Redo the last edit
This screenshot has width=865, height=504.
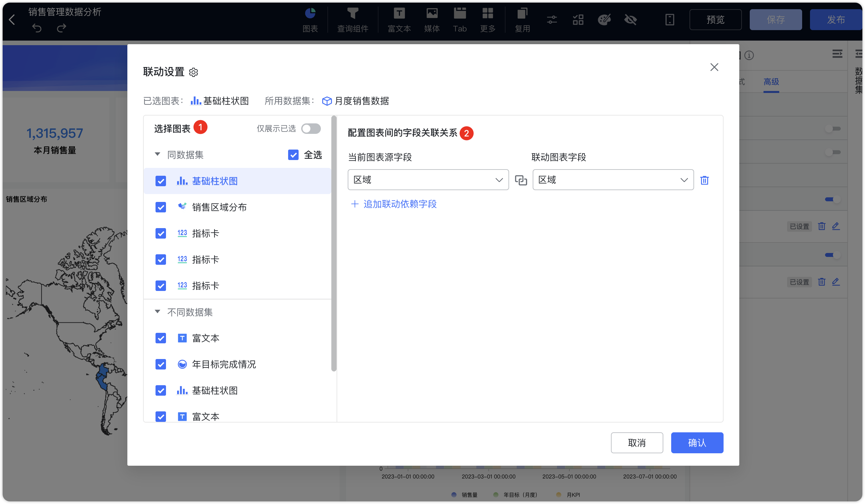click(x=62, y=28)
